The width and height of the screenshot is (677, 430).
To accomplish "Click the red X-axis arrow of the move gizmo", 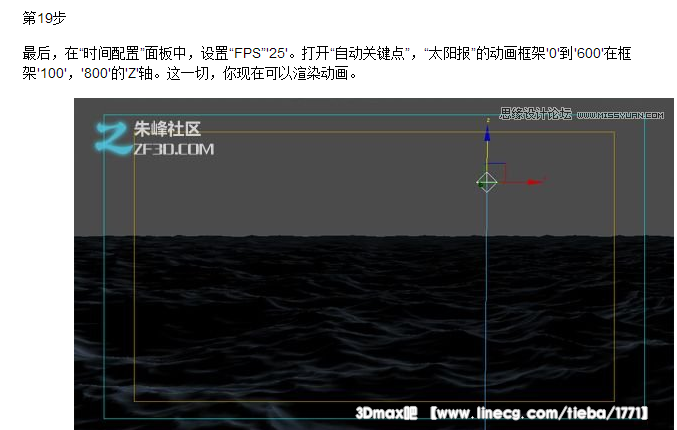I will (x=535, y=182).
